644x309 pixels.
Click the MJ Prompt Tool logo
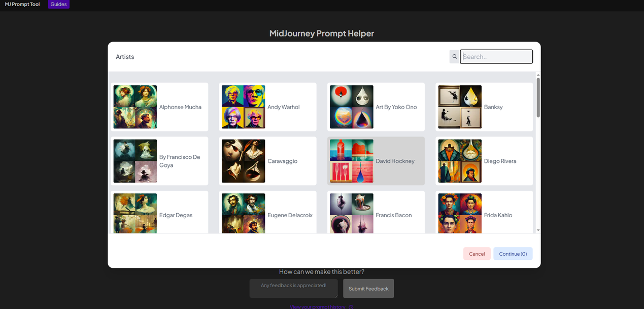point(22,5)
